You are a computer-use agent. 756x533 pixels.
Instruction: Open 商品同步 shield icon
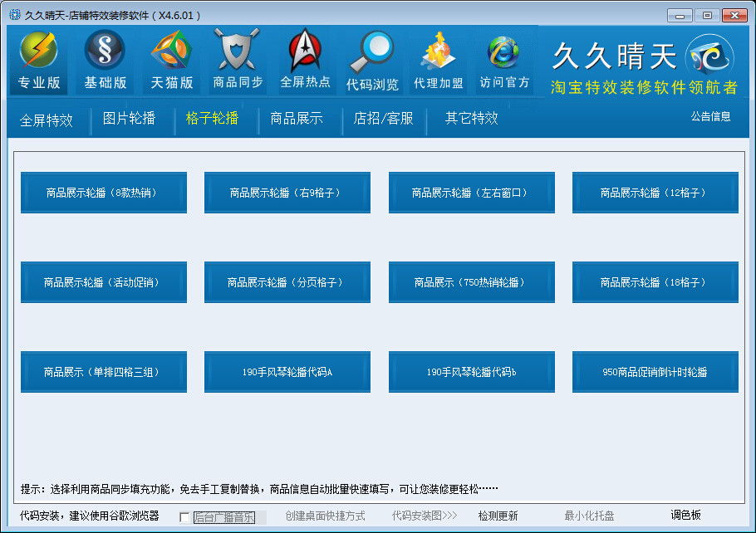[238, 51]
